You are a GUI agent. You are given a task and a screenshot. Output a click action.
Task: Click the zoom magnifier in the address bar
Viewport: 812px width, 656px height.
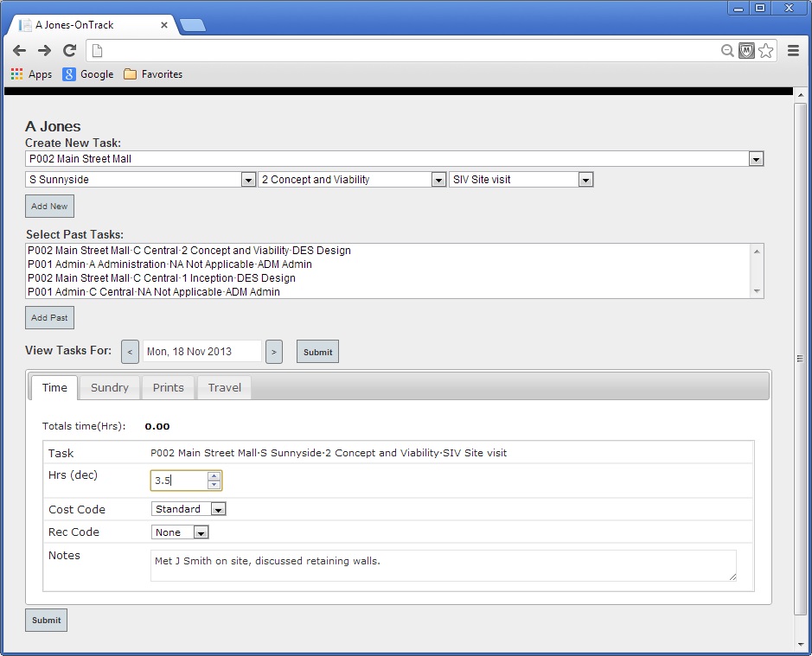pyautogui.click(x=727, y=50)
